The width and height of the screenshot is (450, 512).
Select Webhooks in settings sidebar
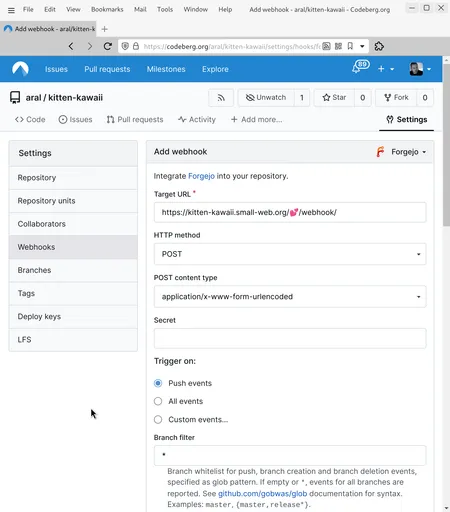[x=73, y=247]
